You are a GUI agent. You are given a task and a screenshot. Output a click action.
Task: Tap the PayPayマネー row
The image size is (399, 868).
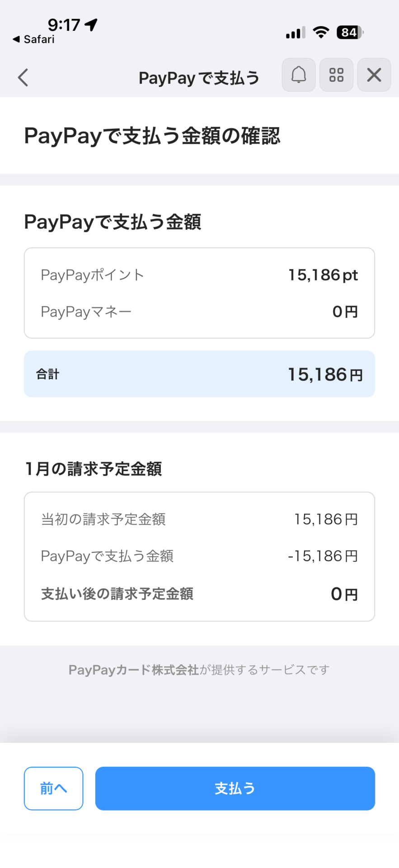(x=199, y=311)
